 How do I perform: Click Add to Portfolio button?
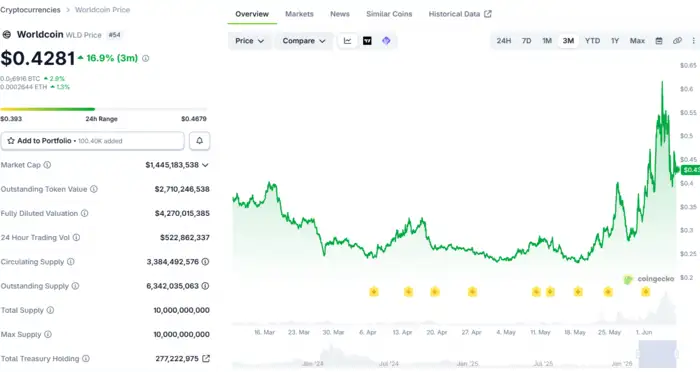pyautogui.click(x=92, y=141)
